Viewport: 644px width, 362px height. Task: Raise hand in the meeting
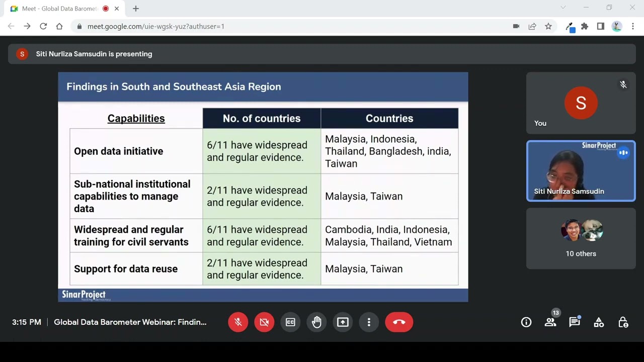(316, 322)
